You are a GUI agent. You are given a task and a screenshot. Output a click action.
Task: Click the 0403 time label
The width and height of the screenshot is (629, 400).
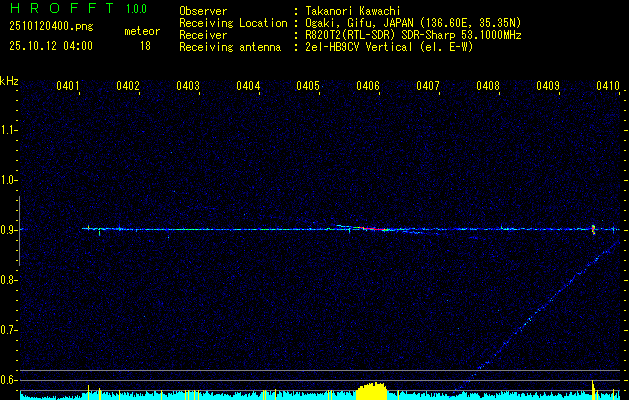tap(188, 87)
